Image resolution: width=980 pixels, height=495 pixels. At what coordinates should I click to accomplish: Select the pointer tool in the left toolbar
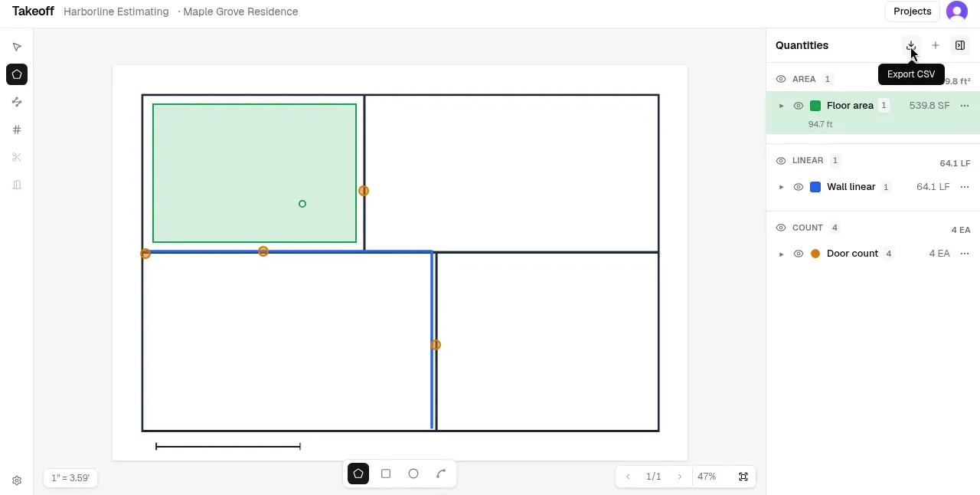point(17,47)
